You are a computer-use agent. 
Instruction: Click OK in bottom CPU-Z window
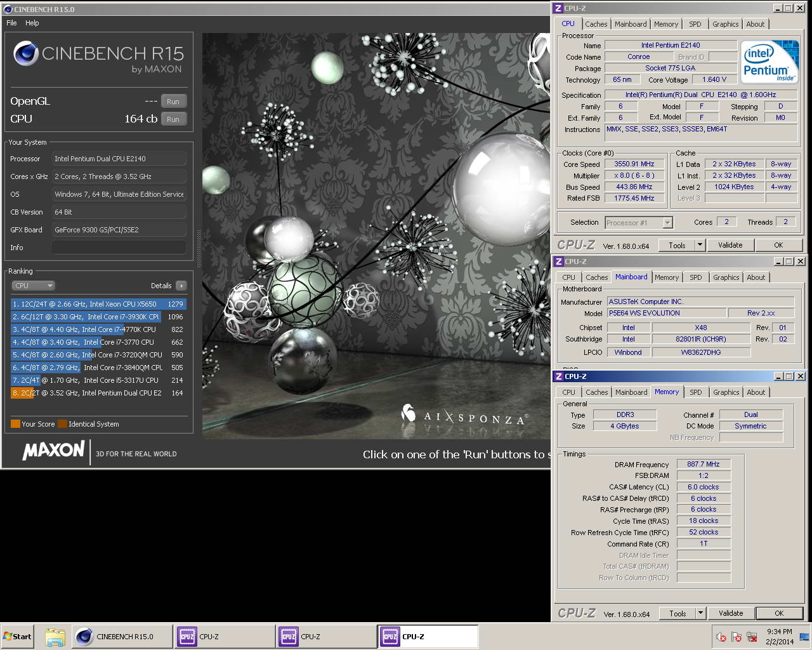[x=779, y=613]
